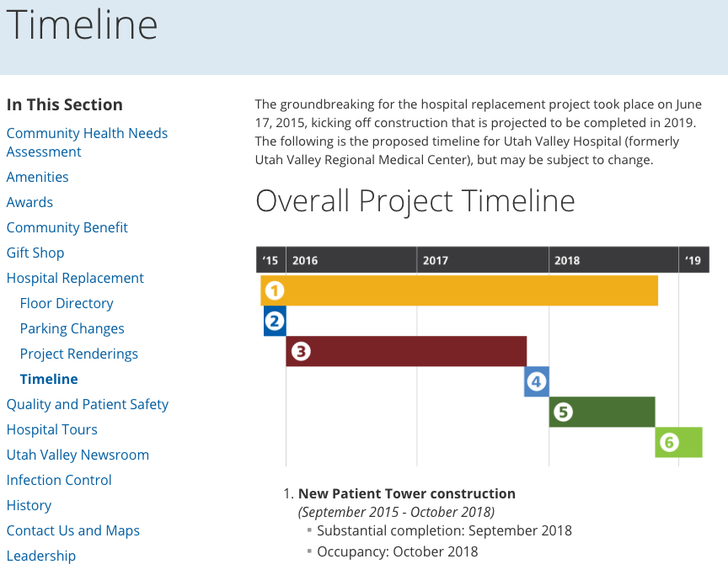Open the Awards page
This screenshot has height=575, width=728.
point(29,202)
